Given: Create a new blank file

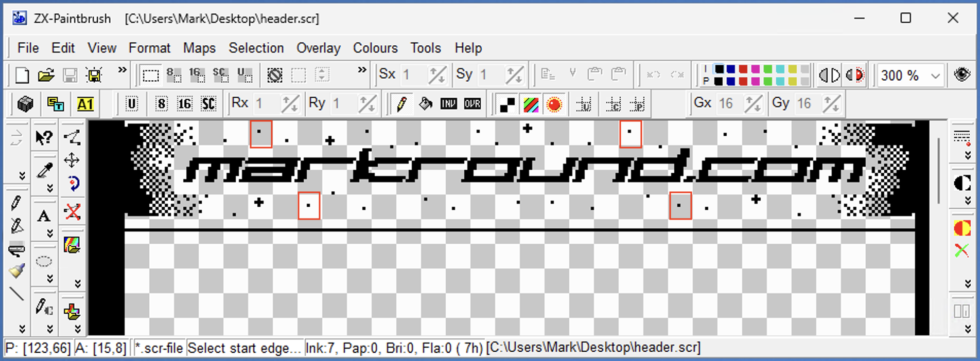Looking at the screenshot, I should 22,76.
